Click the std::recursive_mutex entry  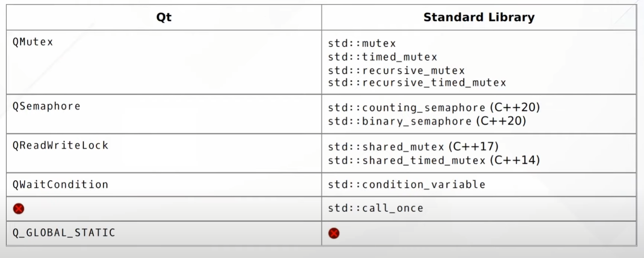(396, 70)
